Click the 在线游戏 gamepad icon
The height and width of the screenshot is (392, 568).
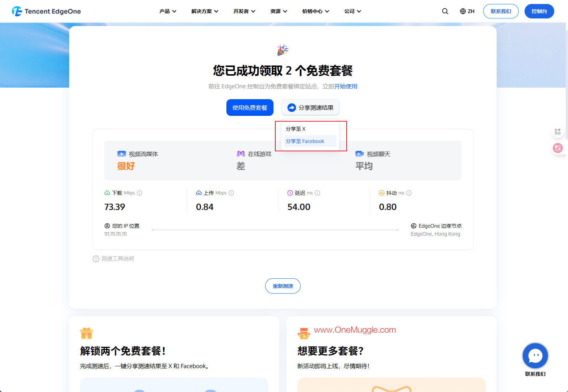click(x=241, y=154)
